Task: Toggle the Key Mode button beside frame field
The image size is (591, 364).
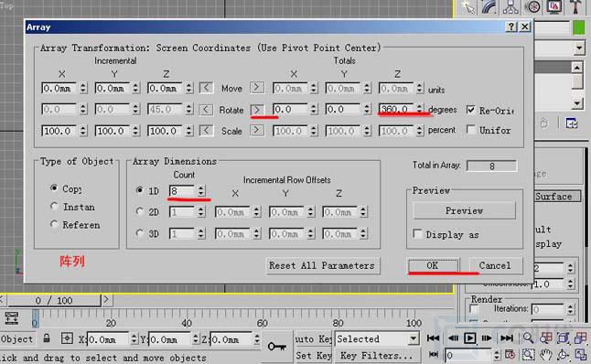Action: tap(434, 355)
